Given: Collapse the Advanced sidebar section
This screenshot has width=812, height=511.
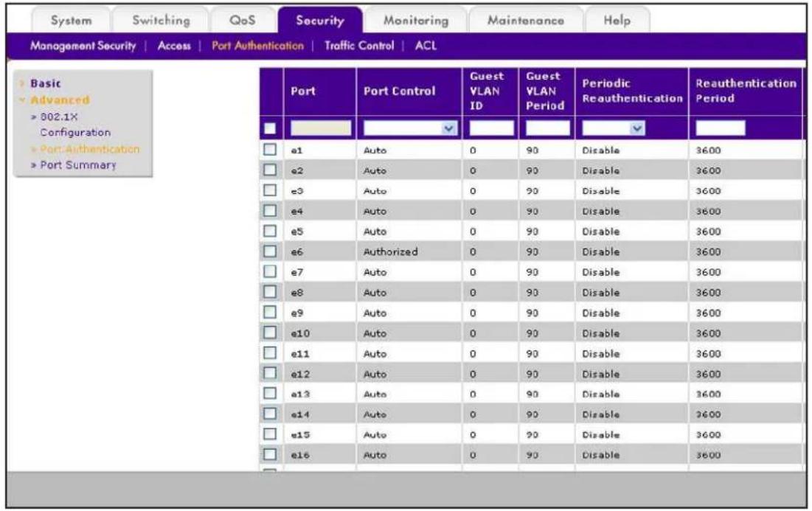Looking at the screenshot, I should (x=59, y=100).
